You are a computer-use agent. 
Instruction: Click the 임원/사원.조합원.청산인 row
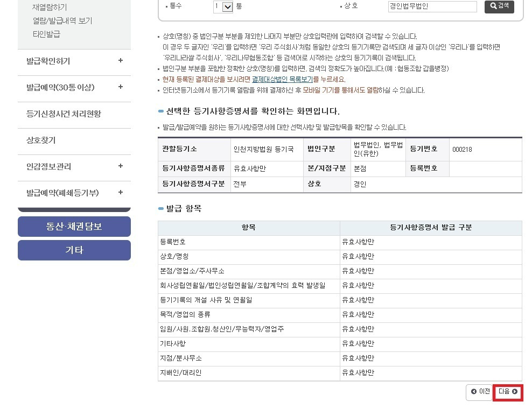pyautogui.click(x=340, y=330)
